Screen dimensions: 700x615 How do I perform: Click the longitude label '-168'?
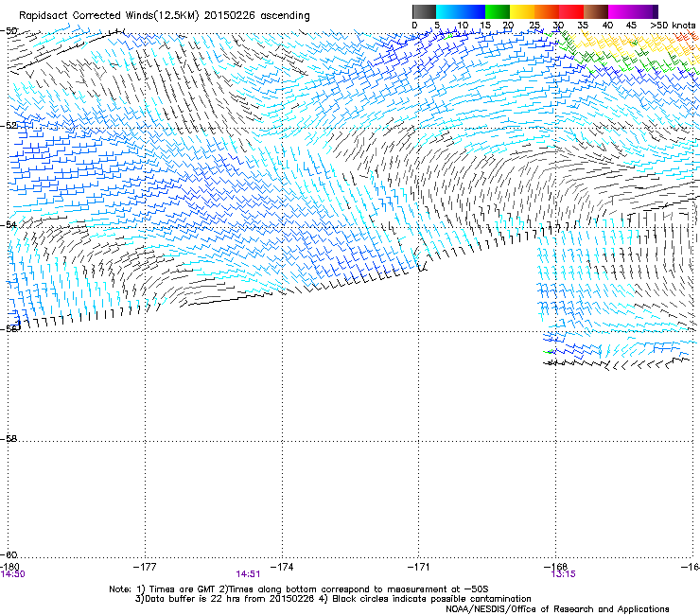pyautogui.click(x=556, y=567)
